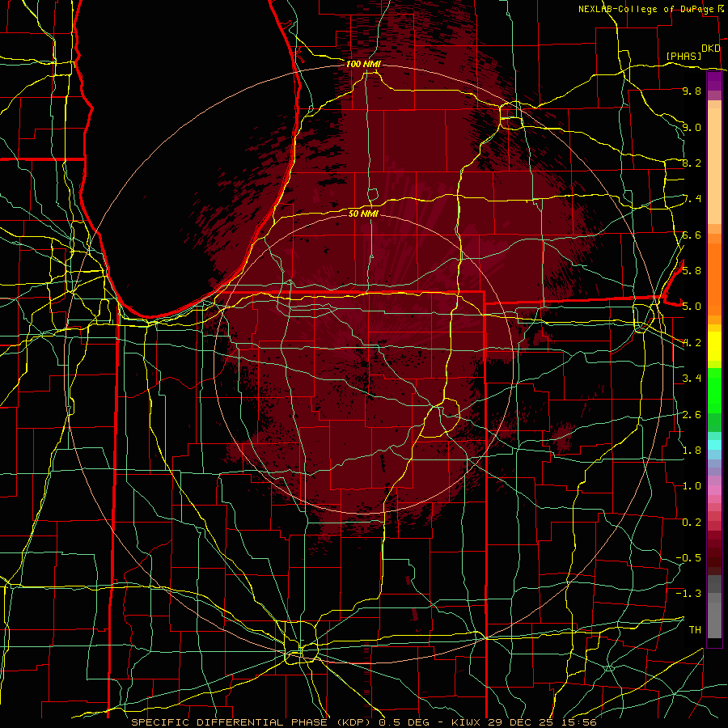
Task: Click the 9.8 value on the color scale
Action: click(692, 91)
